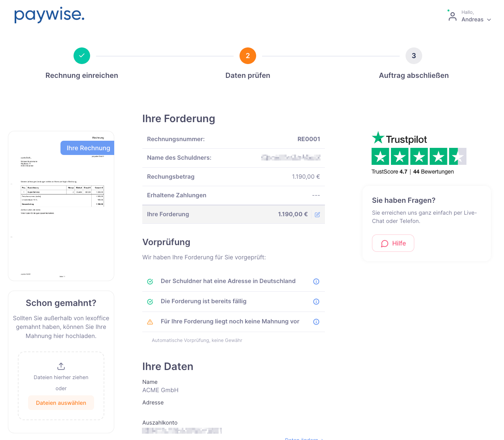Click the user profile avatar icon
The image size is (504, 440).
[452, 15]
